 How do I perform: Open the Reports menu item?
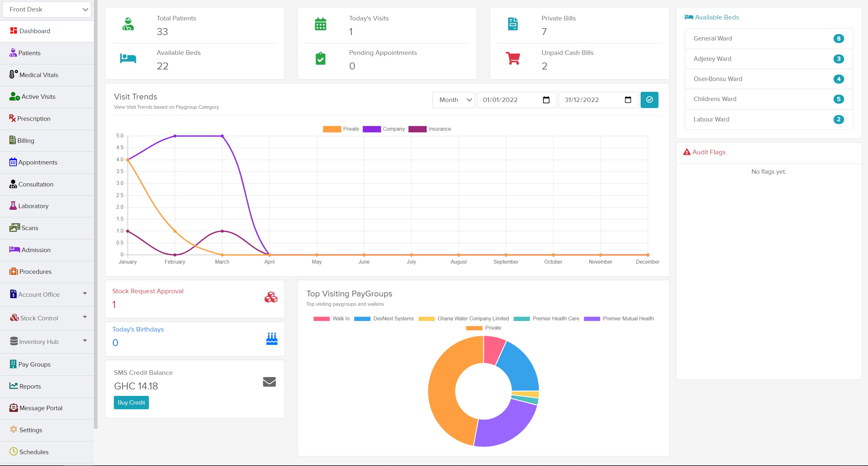point(47,386)
